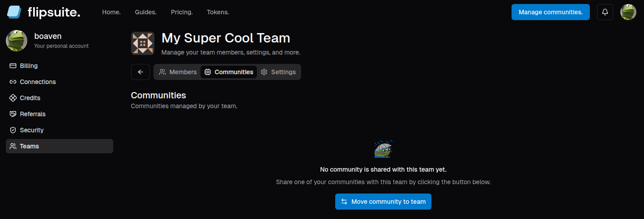Image resolution: width=644 pixels, height=219 pixels.
Task: Click the rainy frog empty-state image
Action: pyautogui.click(x=383, y=149)
